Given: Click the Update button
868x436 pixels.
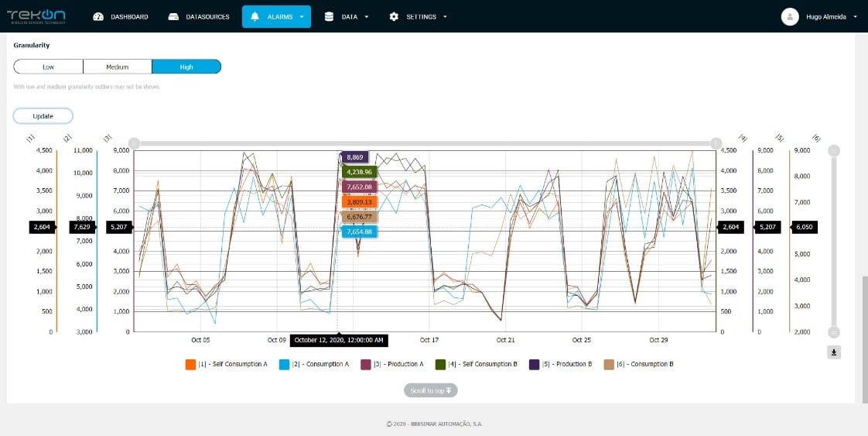Looking at the screenshot, I should point(43,116).
